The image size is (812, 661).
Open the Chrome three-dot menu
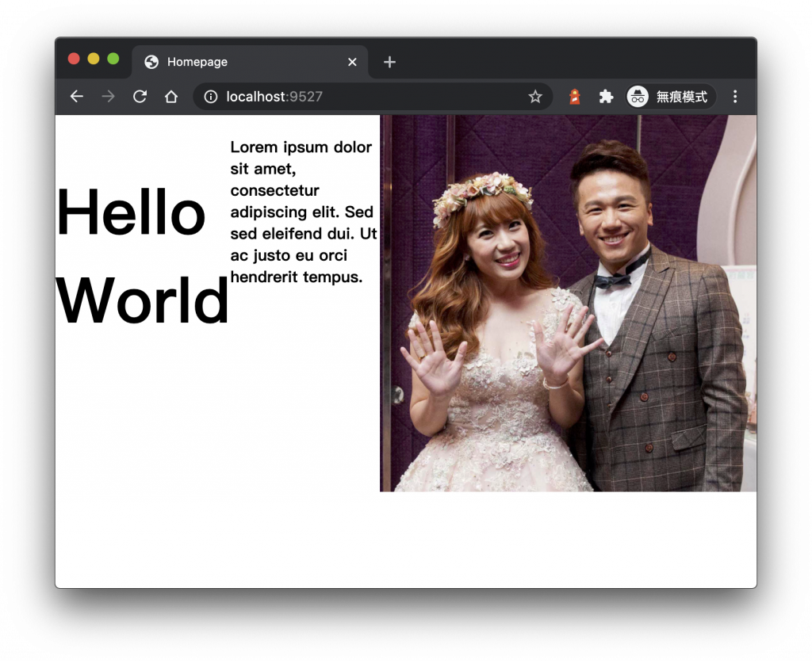coord(735,97)
